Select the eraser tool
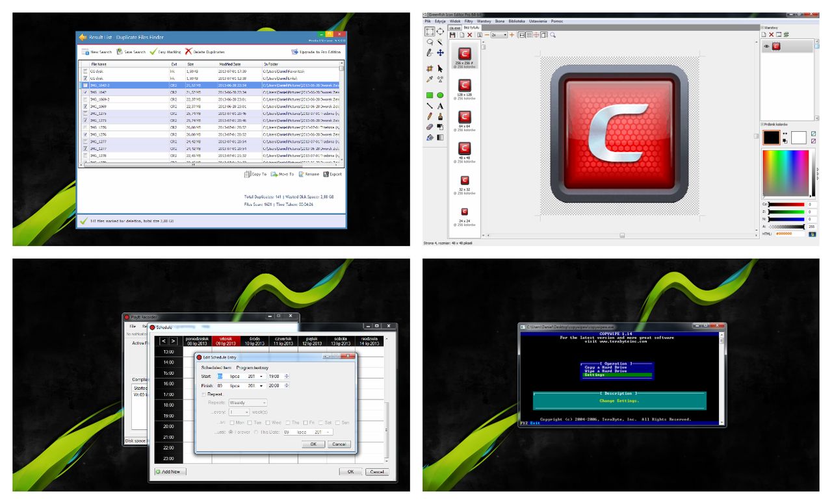 (x=430, y=127)
